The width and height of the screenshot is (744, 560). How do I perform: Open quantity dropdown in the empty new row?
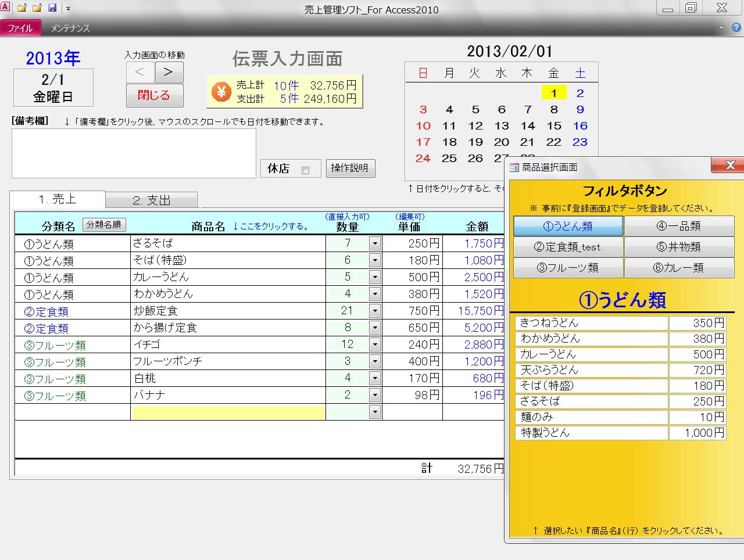pos(375,412)
